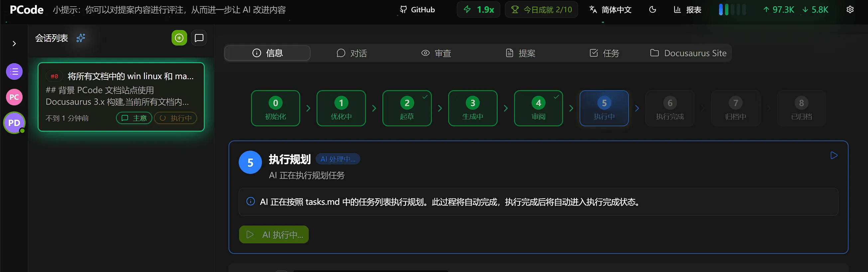Click the 小提示 tip text in header
This screenshot has height=272, width=868.
tap(169, 10)
